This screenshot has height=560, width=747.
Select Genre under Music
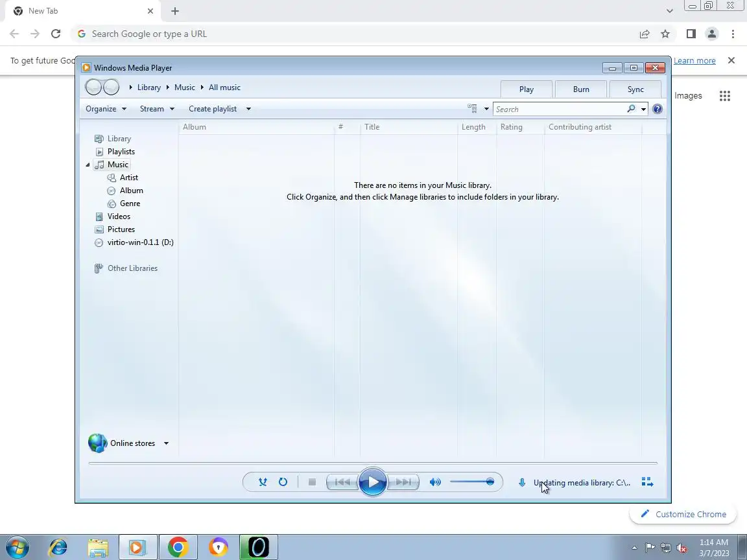(x=130, y=204)
